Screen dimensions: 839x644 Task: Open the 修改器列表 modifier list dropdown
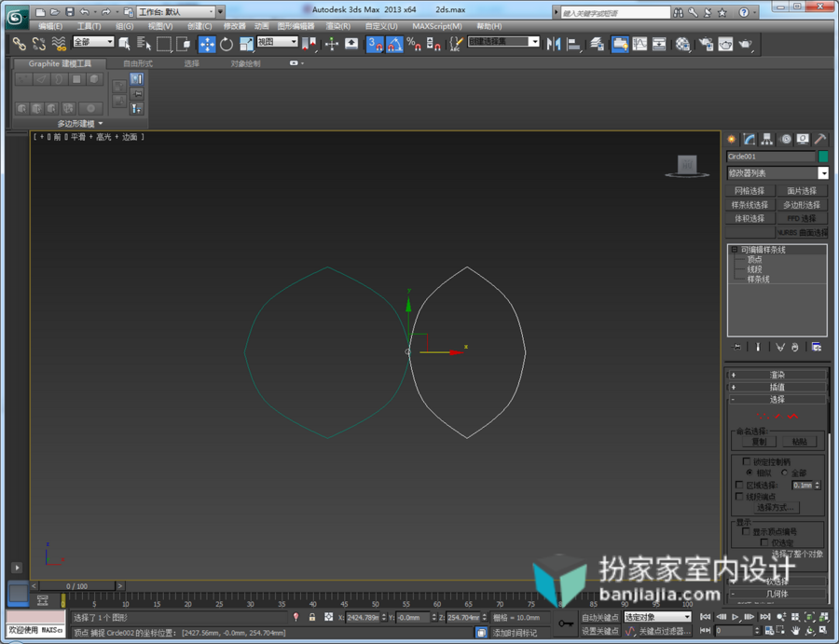777,173
